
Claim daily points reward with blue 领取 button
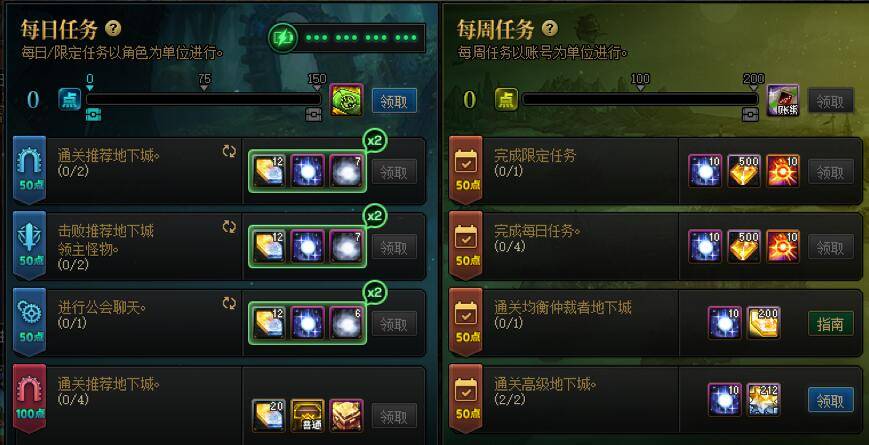(394, 101)
